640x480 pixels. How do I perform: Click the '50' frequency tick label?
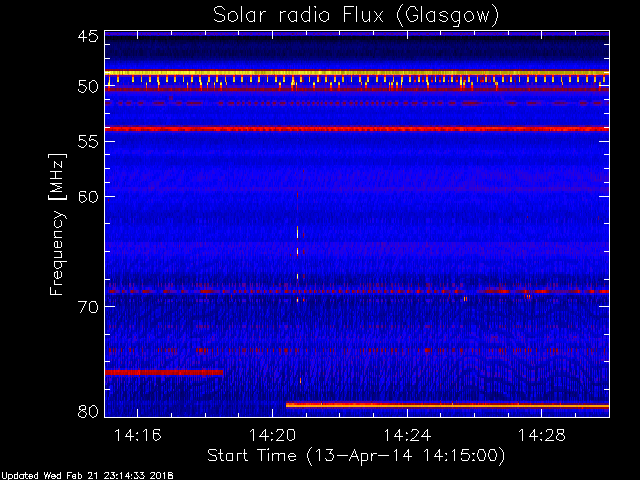pyautogui.click(x=88, y=87)
